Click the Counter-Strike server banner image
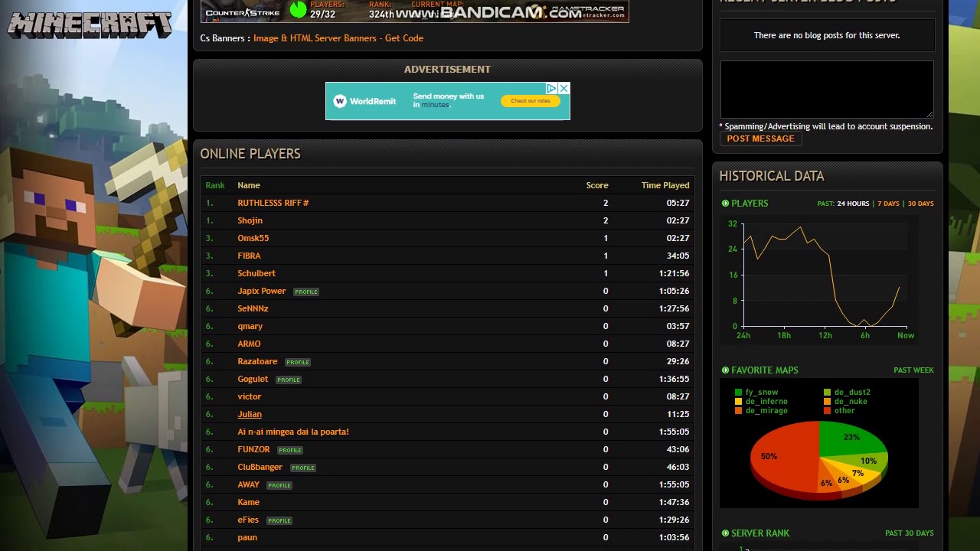The height and width of the screenshot is (551, 980). click(x=415, y=11)
